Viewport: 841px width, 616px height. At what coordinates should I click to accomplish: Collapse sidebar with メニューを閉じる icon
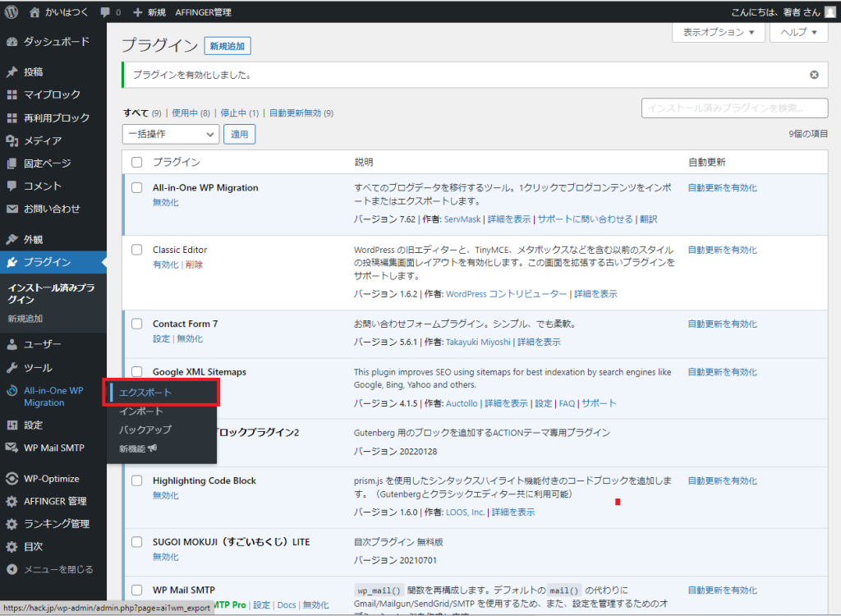click(x=11, y=569)
